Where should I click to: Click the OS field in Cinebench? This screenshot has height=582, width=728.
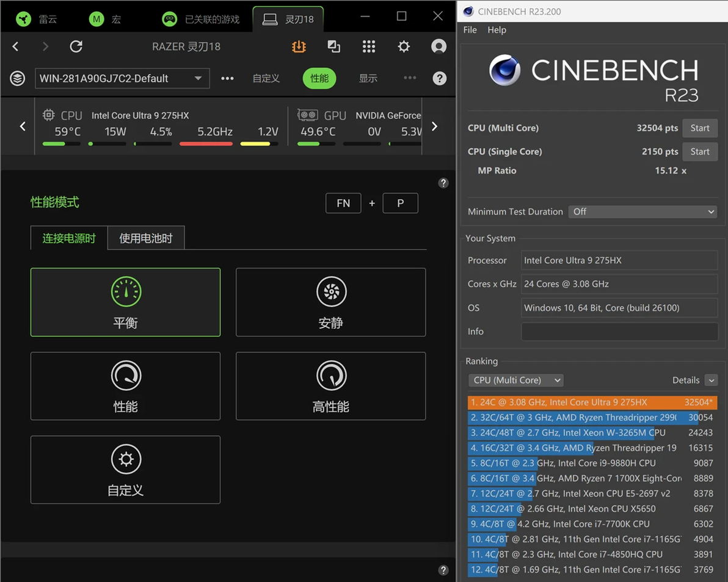click(619, 308)
